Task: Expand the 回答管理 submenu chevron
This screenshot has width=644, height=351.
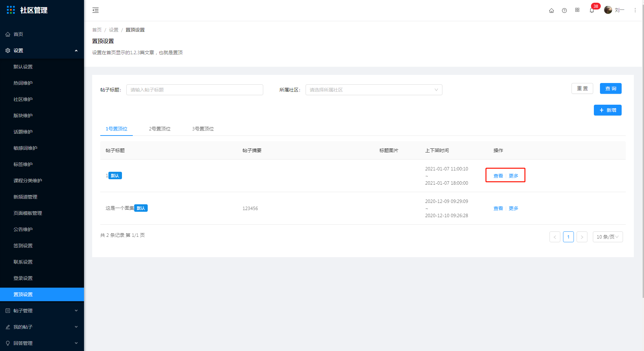Action: click(x=76, y=343)
